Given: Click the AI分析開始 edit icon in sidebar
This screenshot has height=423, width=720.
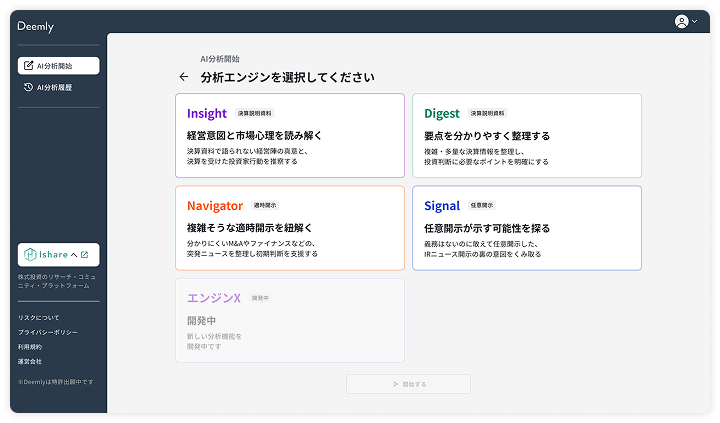Looking at the screenshot, I should pyautogui.click(x=28, y=66).
